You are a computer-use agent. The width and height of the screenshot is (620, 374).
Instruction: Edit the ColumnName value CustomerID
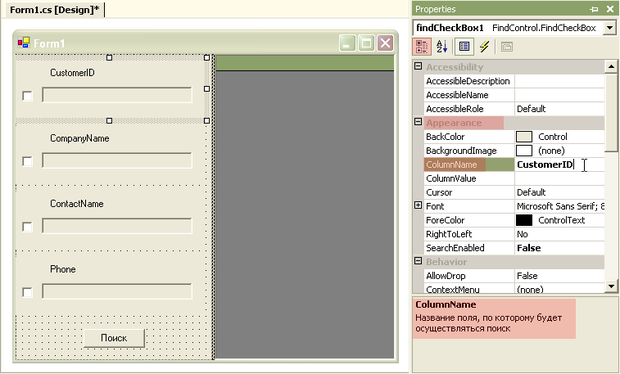point(560,164)
